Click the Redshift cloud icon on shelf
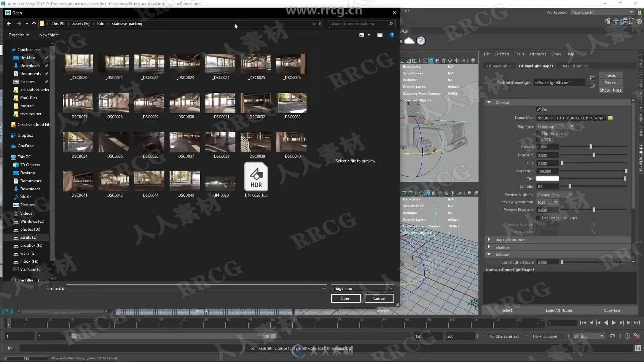 [409, 41]
